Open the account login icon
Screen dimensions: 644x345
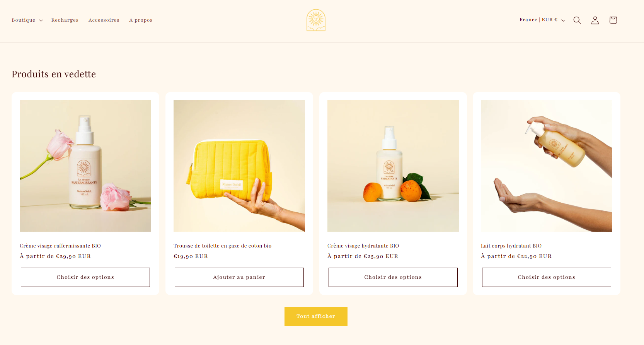[595, 20]
